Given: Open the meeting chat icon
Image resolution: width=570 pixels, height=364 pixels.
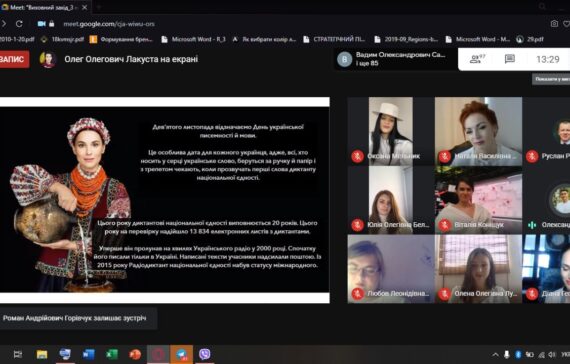Looking at the screenshot, I should point(510,59).
